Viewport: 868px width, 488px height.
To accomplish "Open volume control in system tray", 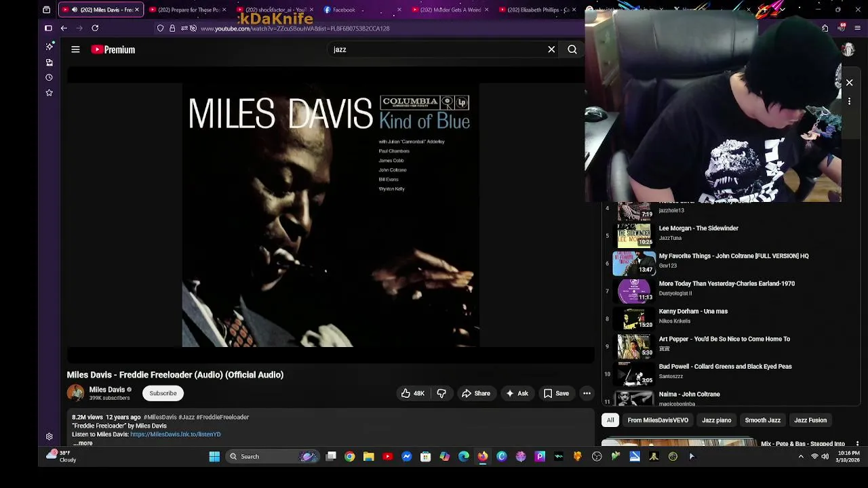I will click(x=825, y=456).
